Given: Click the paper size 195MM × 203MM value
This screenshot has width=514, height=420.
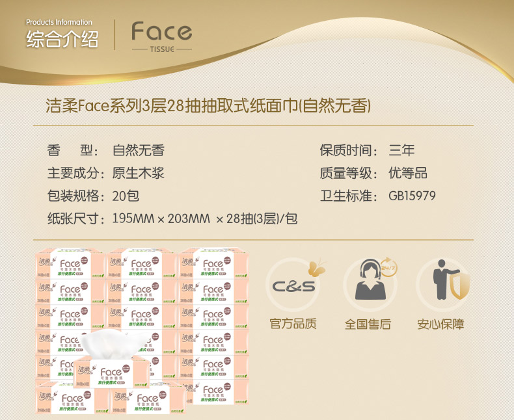Looking at the screenshot, I should [x=205, y=218].
